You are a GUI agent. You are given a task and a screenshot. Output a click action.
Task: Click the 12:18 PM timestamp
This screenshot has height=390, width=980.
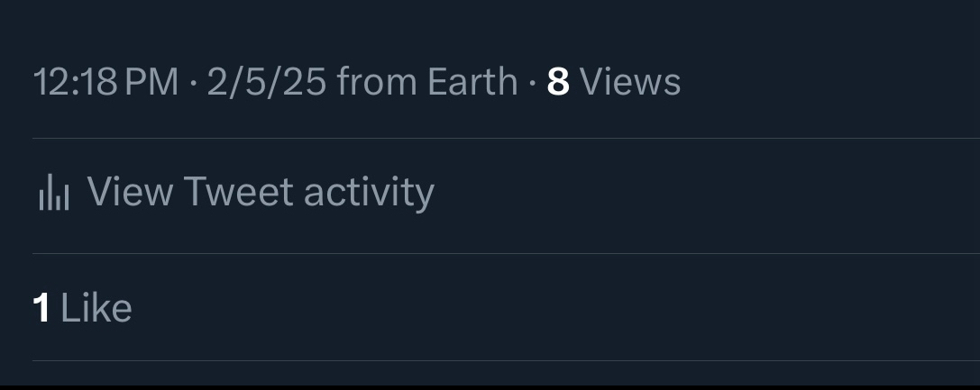click(x=105, y=83)
